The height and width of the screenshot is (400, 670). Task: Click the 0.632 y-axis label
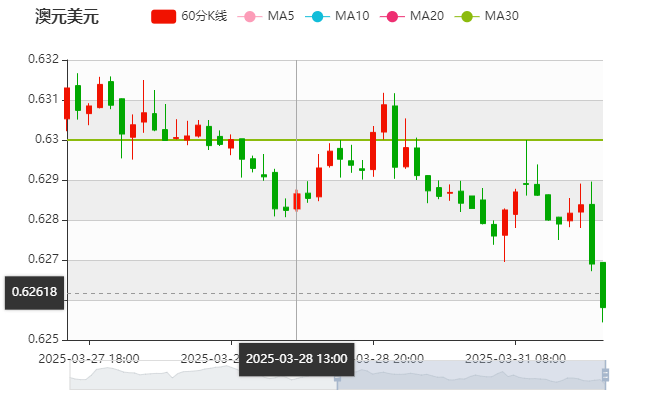pos(43,59)
